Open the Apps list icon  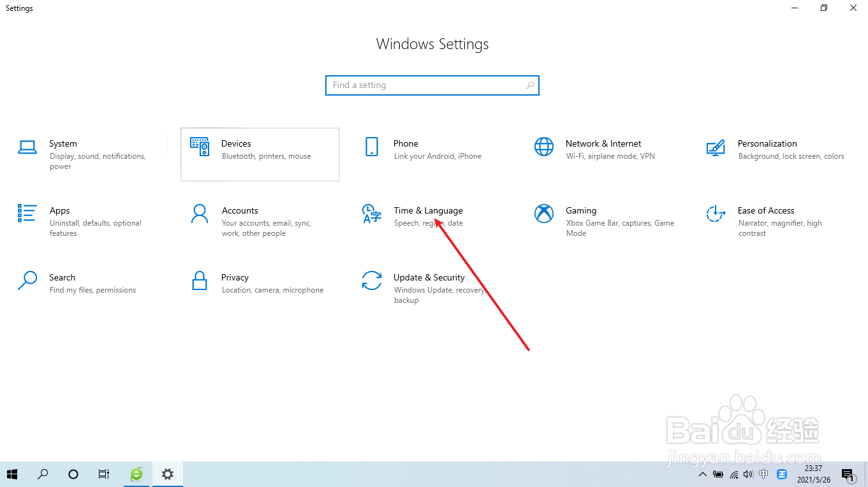27,214
